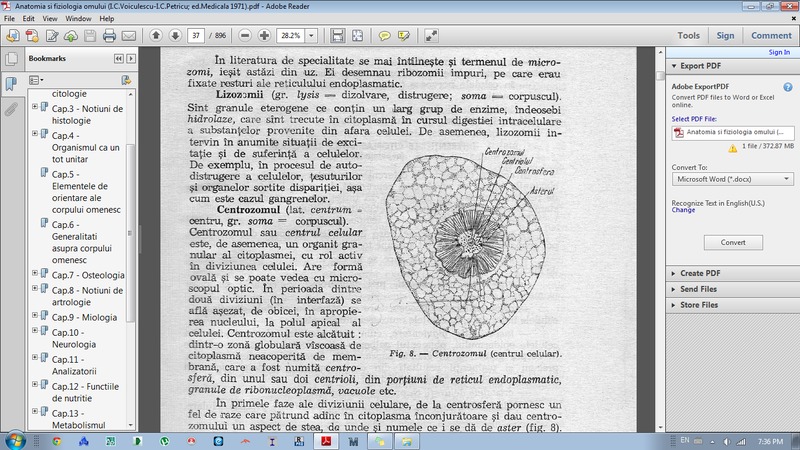Click the zoom percentage field
This screenshot has height=450, width=800.
pyautogui.click(x=291, y=36)
